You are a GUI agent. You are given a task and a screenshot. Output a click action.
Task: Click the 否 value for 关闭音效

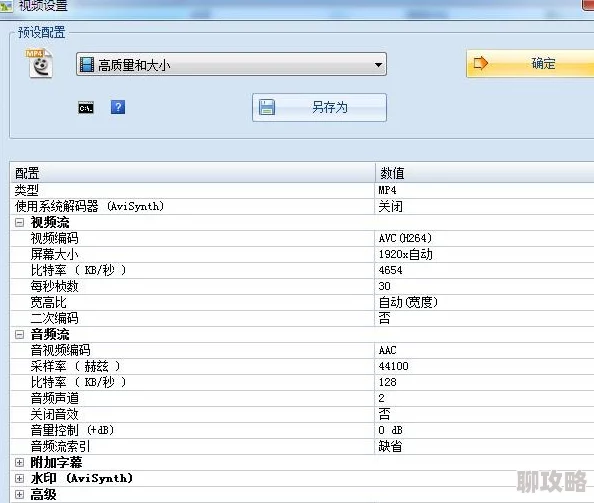(x=384, y=414)
